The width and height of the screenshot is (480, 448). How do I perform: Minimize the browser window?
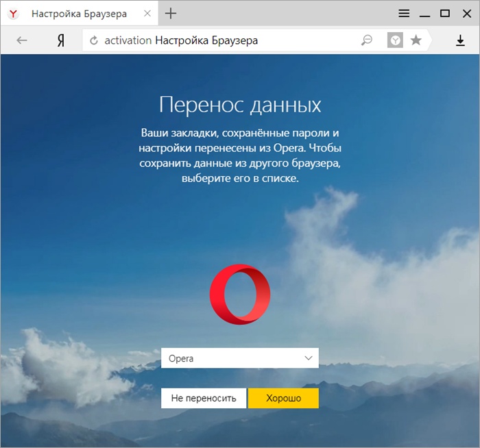click(424, 14)
